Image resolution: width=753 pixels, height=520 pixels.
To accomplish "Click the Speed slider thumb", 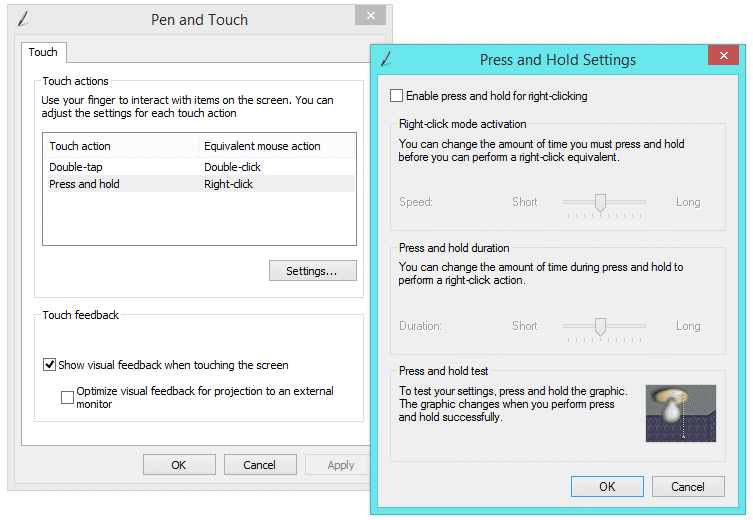I will [x=600, y=203].
